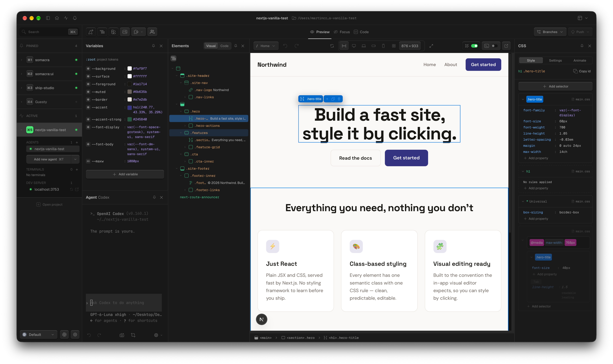Pin the Variables panel
Image resolution: width=613 pixels, height=364 pixels.
point(153,46)
